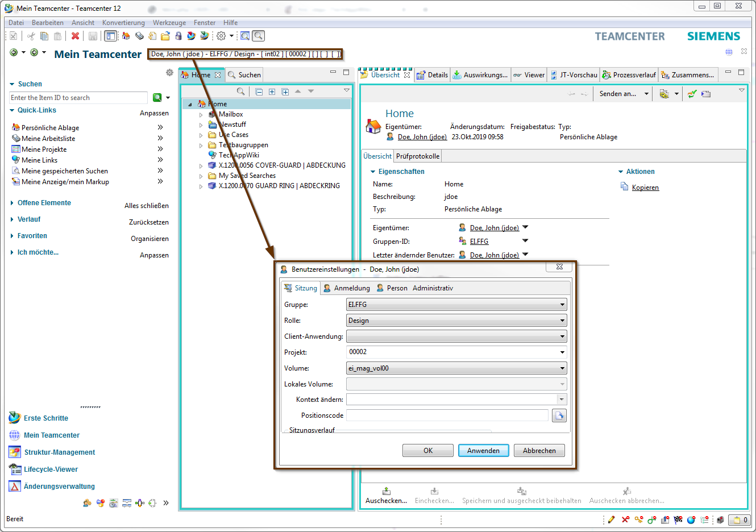756x532 pixels.
Task: Open the Werkzeuge menu
Action: [169, 23]
